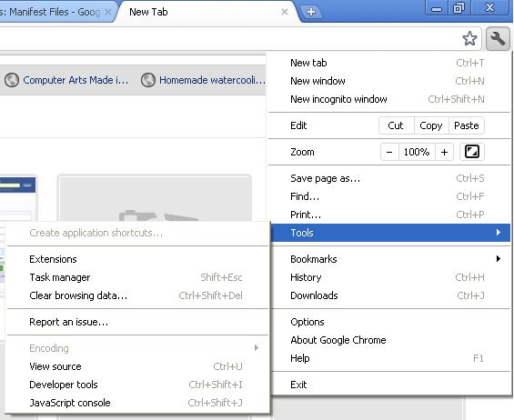Close the Manifest Files tab

pos(108,12)
